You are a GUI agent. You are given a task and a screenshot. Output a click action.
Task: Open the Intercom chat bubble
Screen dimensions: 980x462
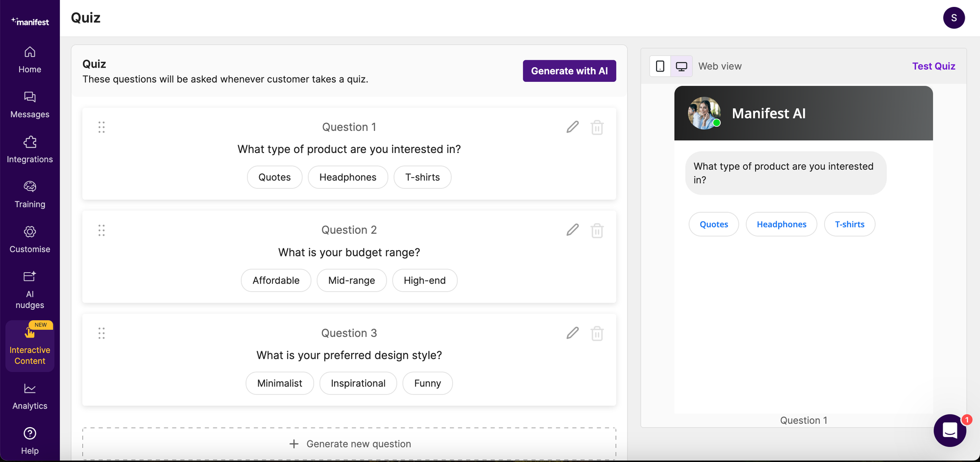(x=950, y=431)
